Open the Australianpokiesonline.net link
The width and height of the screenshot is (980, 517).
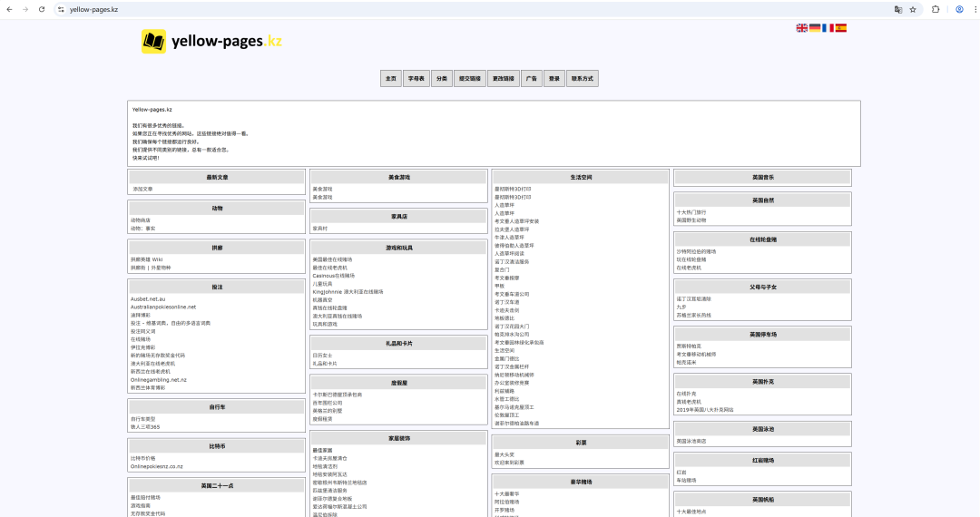pos(163,307)
